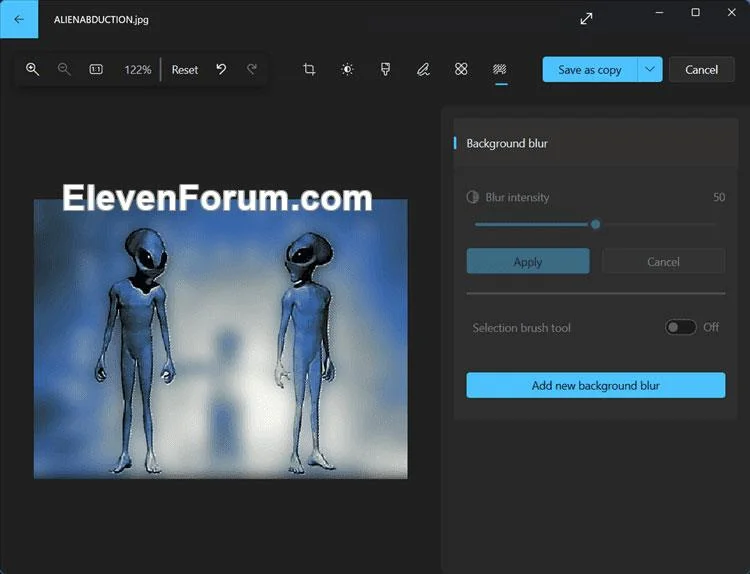Click the alien image on the canvas
The height and width of the screenshot is (574, 750).
pyautogui.click(x=221, y=339)
